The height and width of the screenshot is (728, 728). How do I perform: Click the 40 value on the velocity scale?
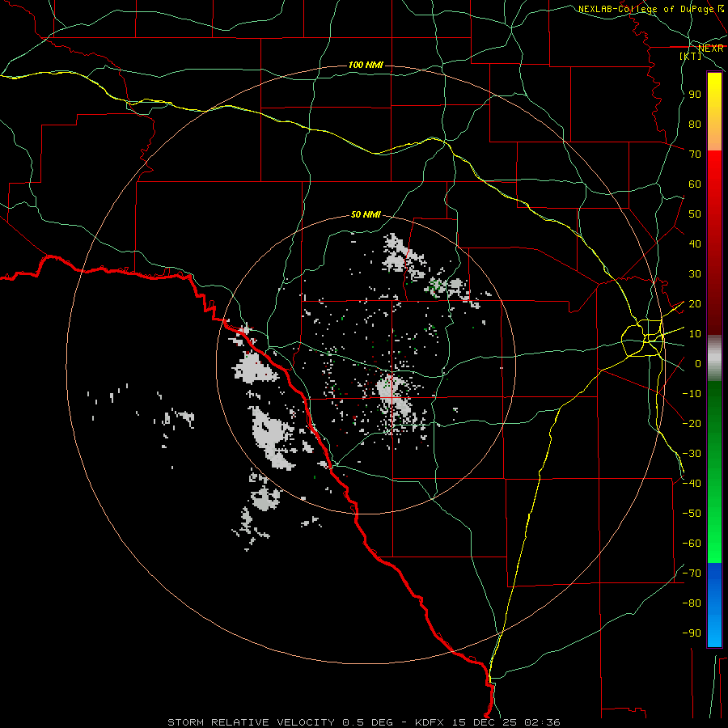[x=695, y=244]
